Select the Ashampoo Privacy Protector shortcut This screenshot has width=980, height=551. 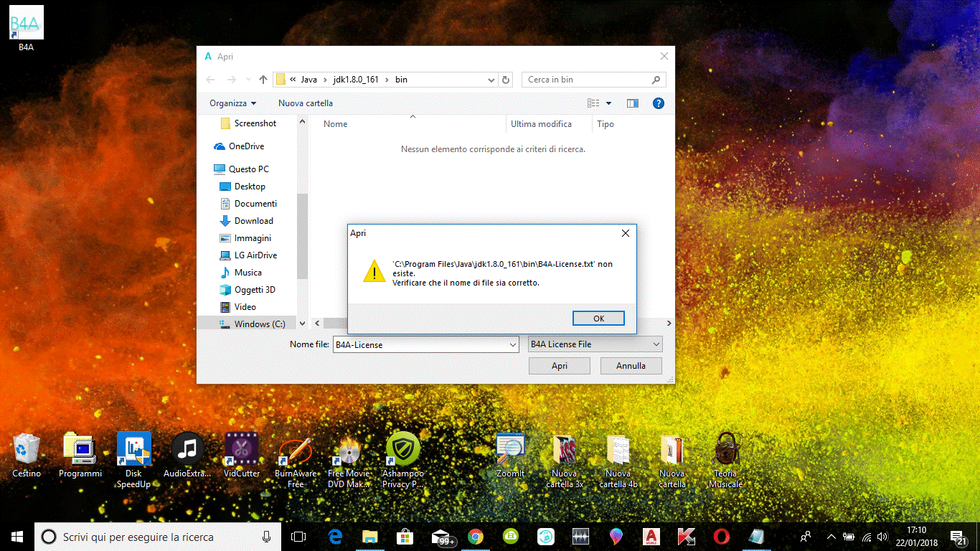402,459
